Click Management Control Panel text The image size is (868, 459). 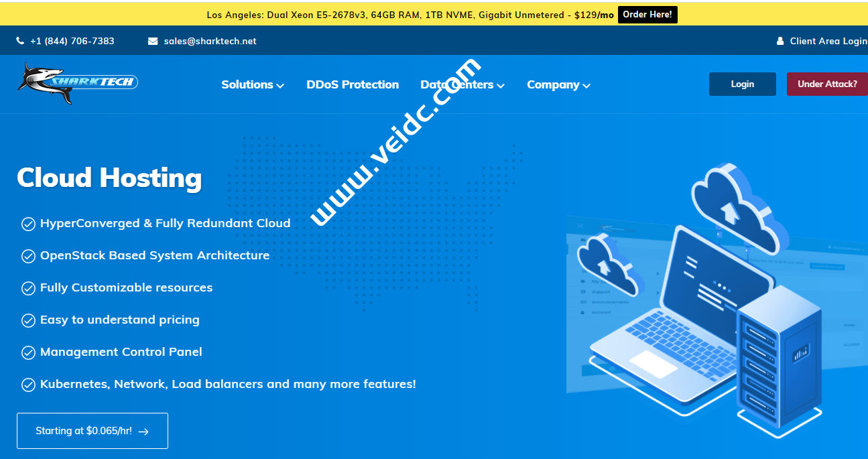coord(121,352)
